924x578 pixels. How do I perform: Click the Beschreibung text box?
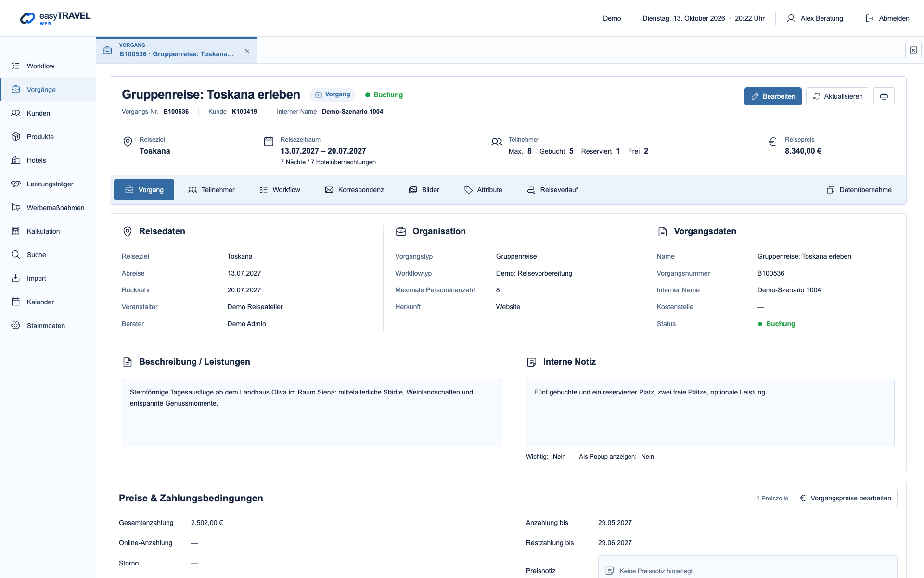312,412
